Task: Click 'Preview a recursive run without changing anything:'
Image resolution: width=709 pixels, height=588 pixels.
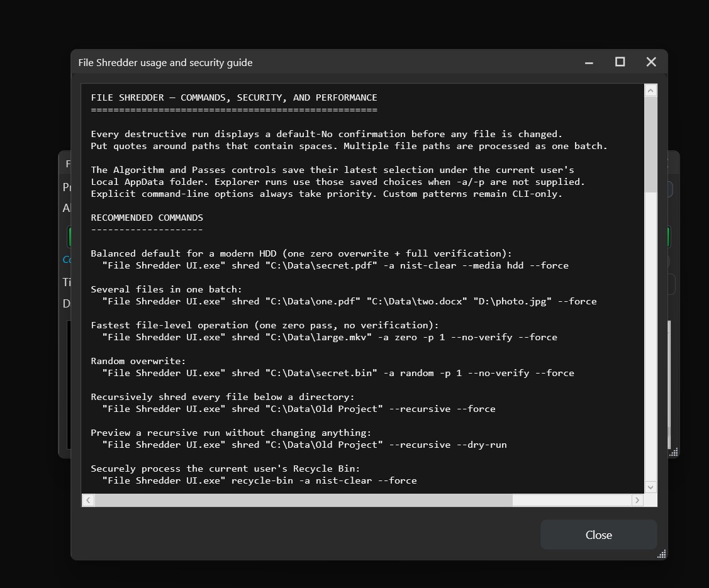Action: tap(231, 433)
